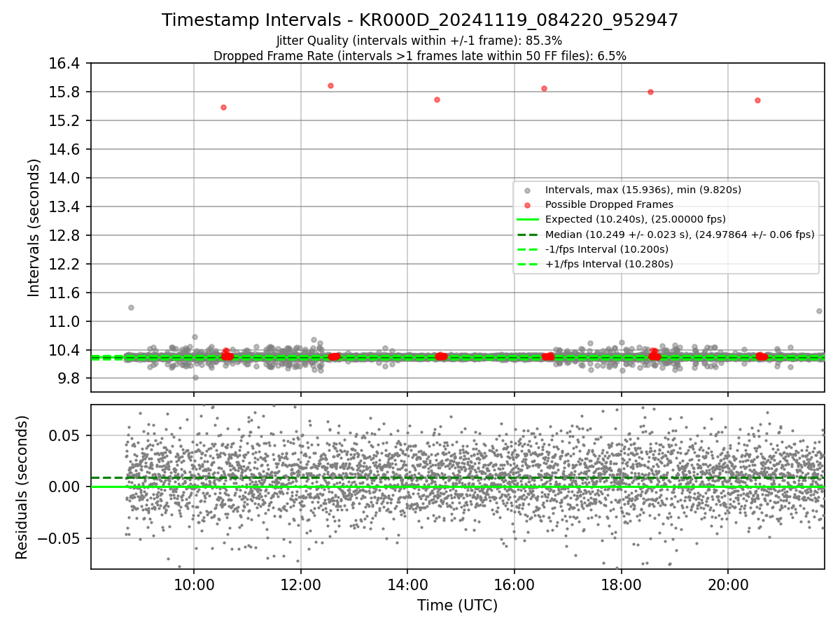
Task: Click the red dropped-frame point near 14:30 UTC at 15.6s
Action: click(x=437, y=99)
